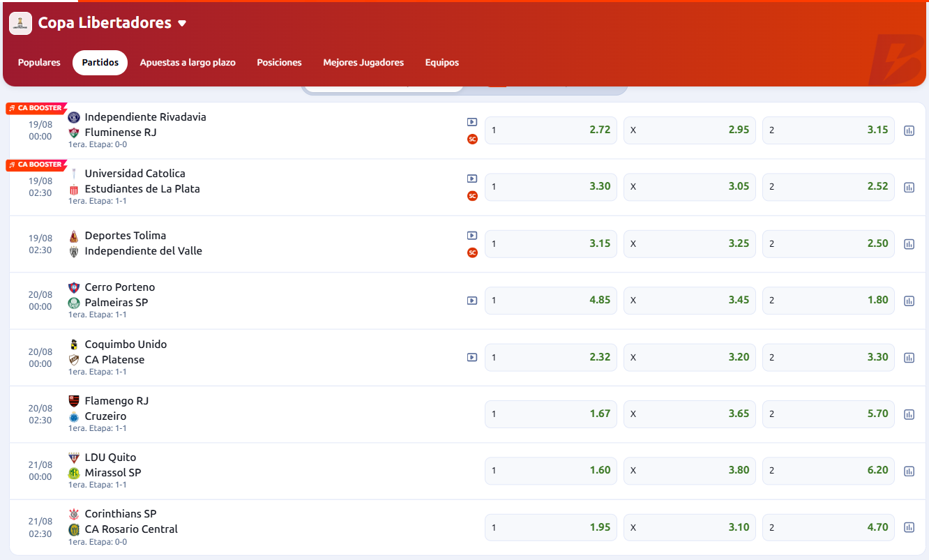Click the CA Platense team name
929x560 pixels.
[x=115, y=360]
